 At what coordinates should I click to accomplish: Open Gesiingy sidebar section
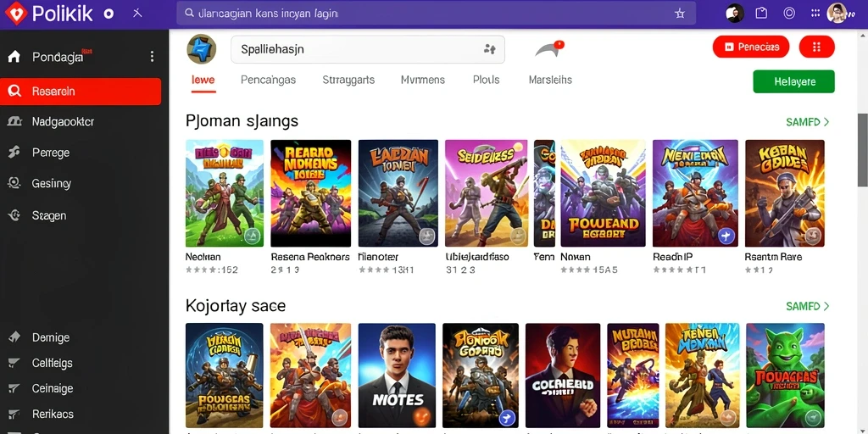click(52, 183)
